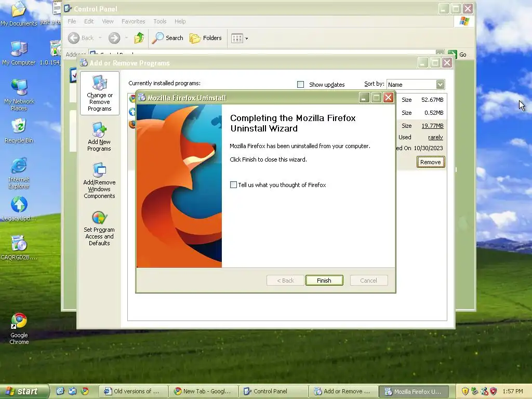The image size is (532, 399).
Task: Select the LegacyUpdate desktop icon
Action: [x=19, y=209]
